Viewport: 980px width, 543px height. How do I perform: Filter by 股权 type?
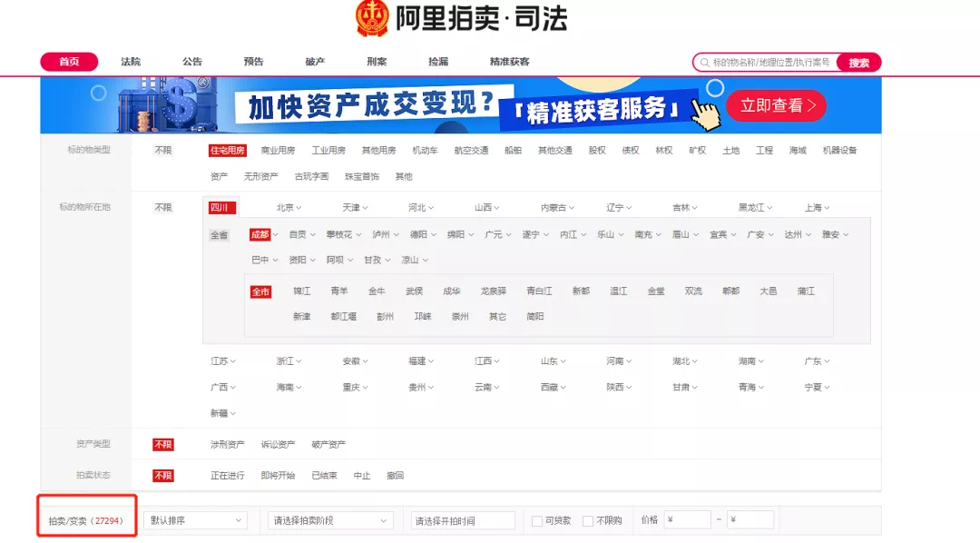pos(597,151)
